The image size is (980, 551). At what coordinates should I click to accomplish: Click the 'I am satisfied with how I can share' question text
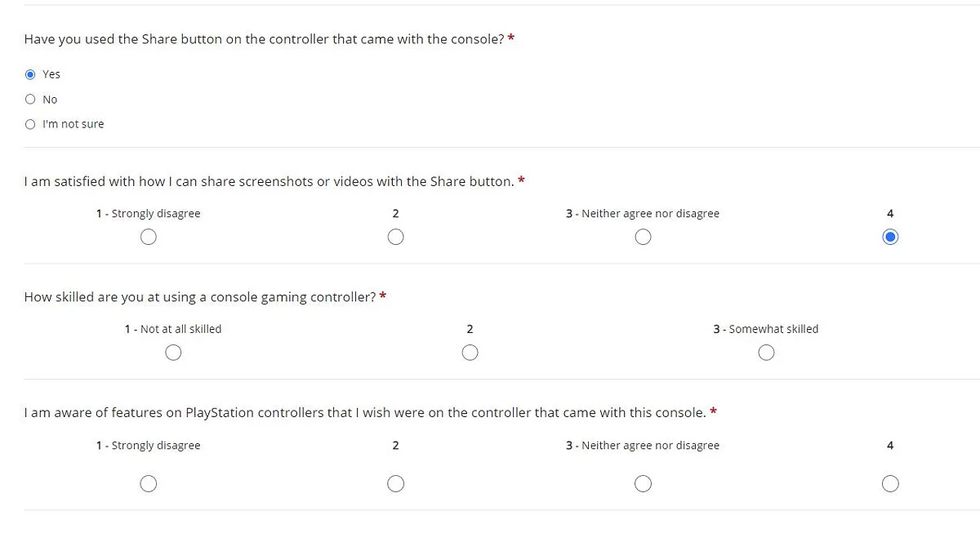click(x=269, y=181)
